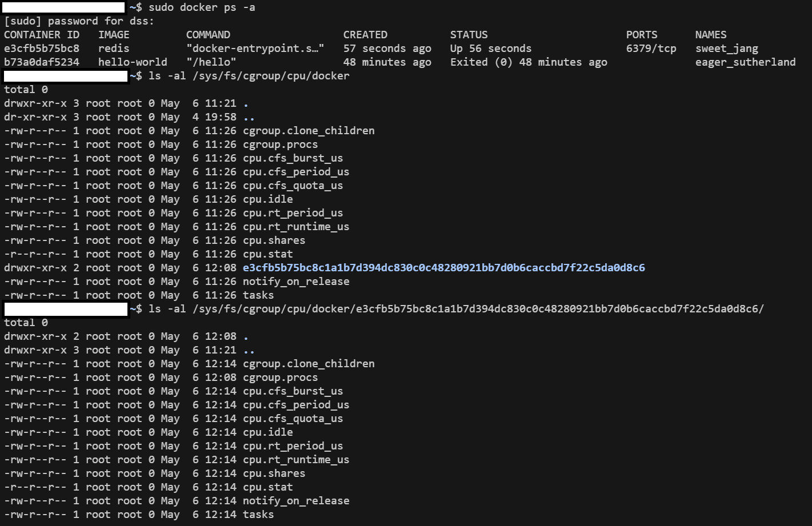Click cpu.cfs_quota_us dated 11:26
The height and width of the screenshot is (526, 812).
(293, 186)
